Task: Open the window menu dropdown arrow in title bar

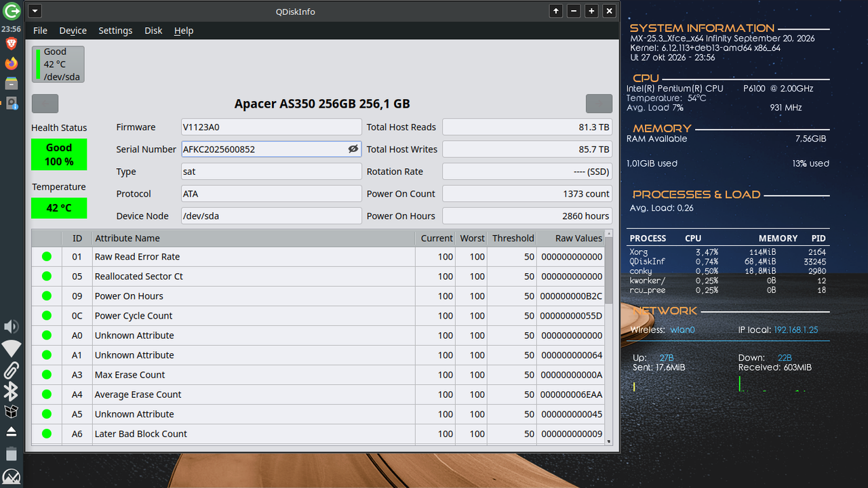Action: click(35, 11)
